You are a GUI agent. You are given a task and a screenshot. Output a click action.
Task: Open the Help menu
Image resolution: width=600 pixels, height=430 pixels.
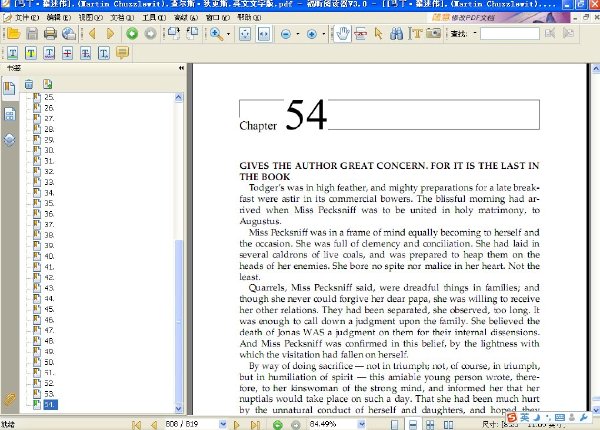[249, 18]
